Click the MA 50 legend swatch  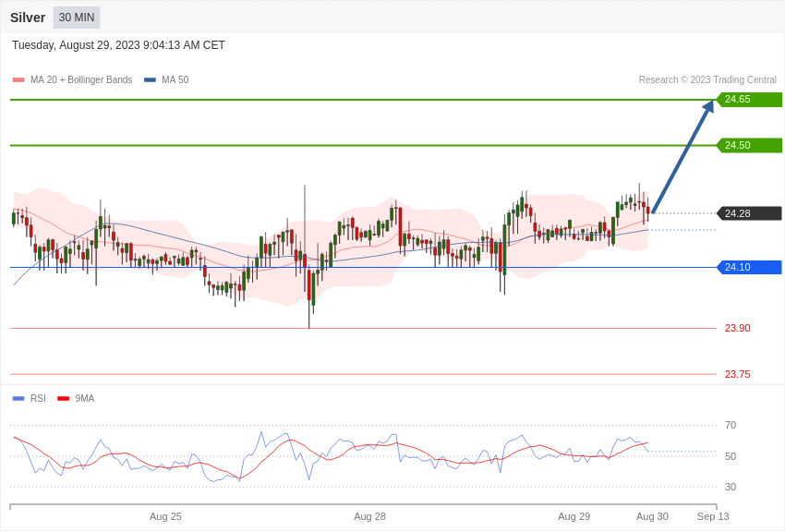(150, 80)
